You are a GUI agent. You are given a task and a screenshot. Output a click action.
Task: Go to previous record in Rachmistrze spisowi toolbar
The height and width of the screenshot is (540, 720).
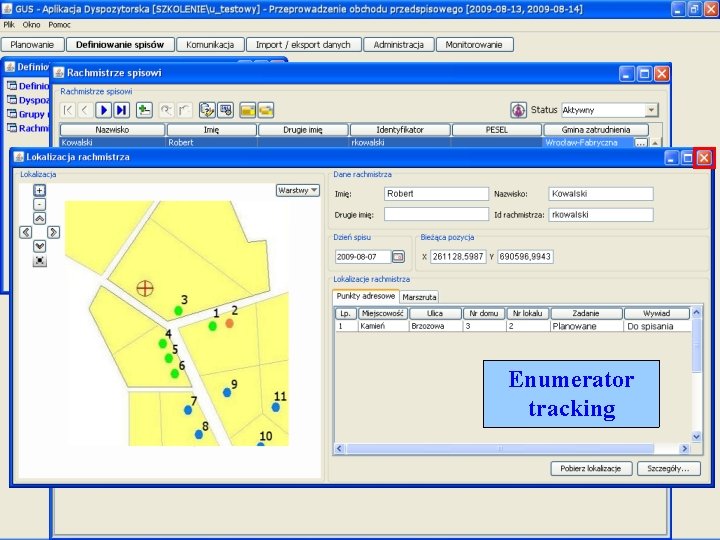[x=85, y=110]
